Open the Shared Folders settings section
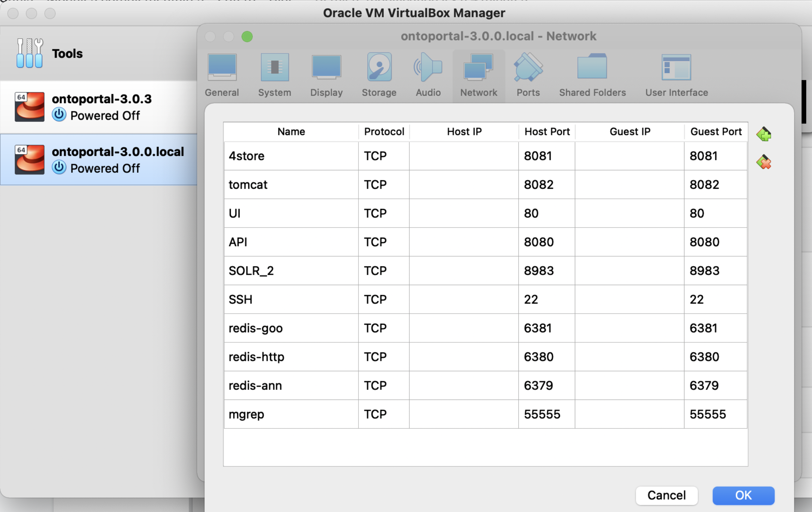This screenshot has width=812, height=512. click(x=592, y=76)
